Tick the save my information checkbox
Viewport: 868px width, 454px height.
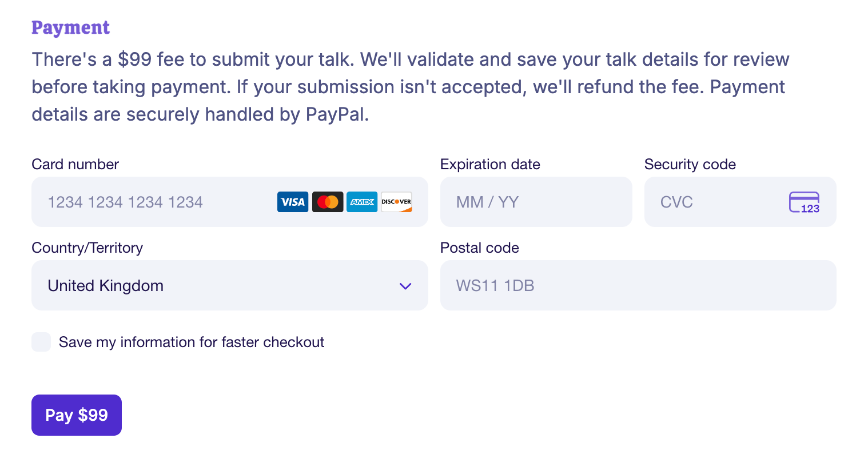tap(41, 342)
